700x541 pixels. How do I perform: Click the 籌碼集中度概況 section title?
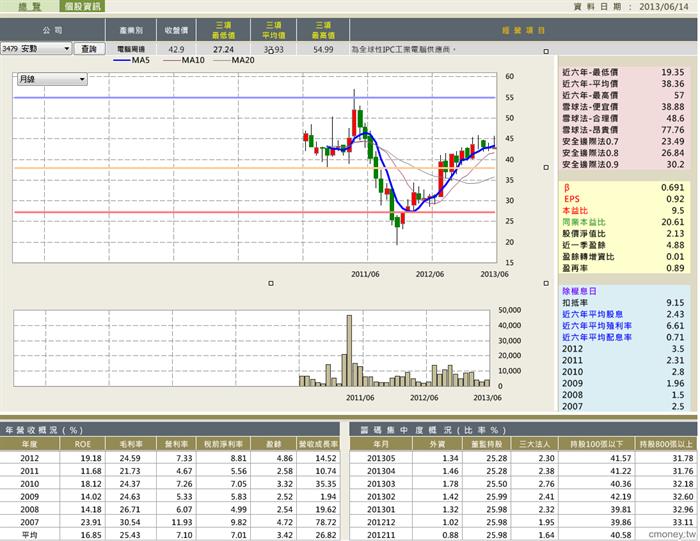[433, 430]
